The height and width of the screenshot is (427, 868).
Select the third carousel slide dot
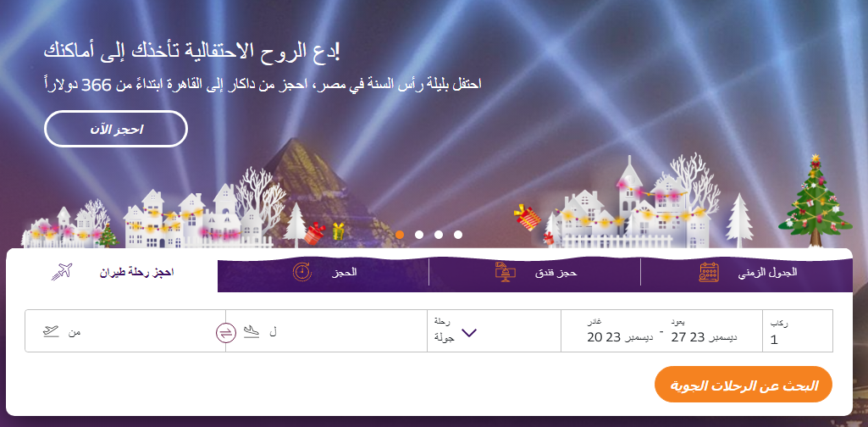pos(439,235)
